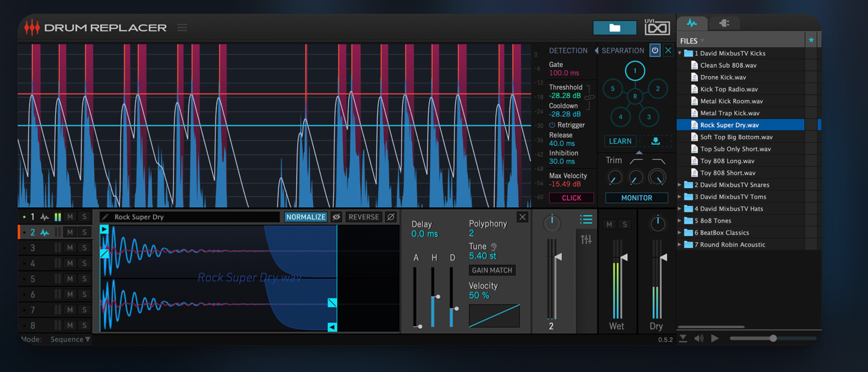Expand the 6 BeatBox Classics folder

(x=680, y=232)
